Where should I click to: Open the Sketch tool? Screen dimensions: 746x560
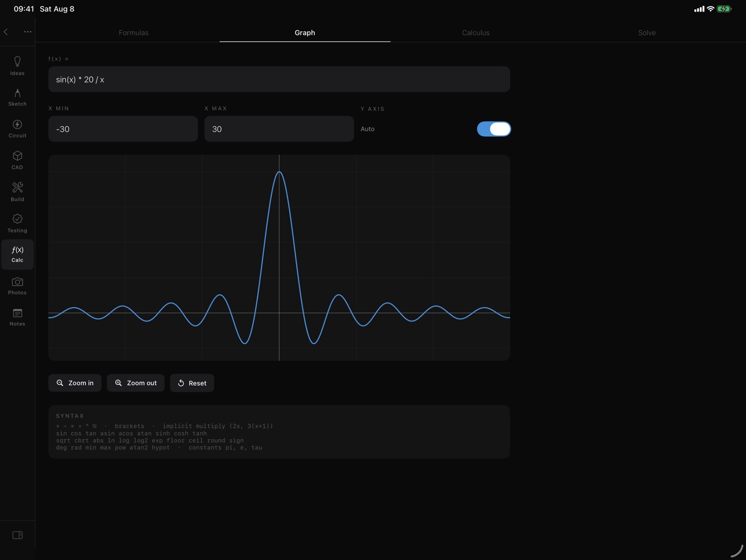17,97
